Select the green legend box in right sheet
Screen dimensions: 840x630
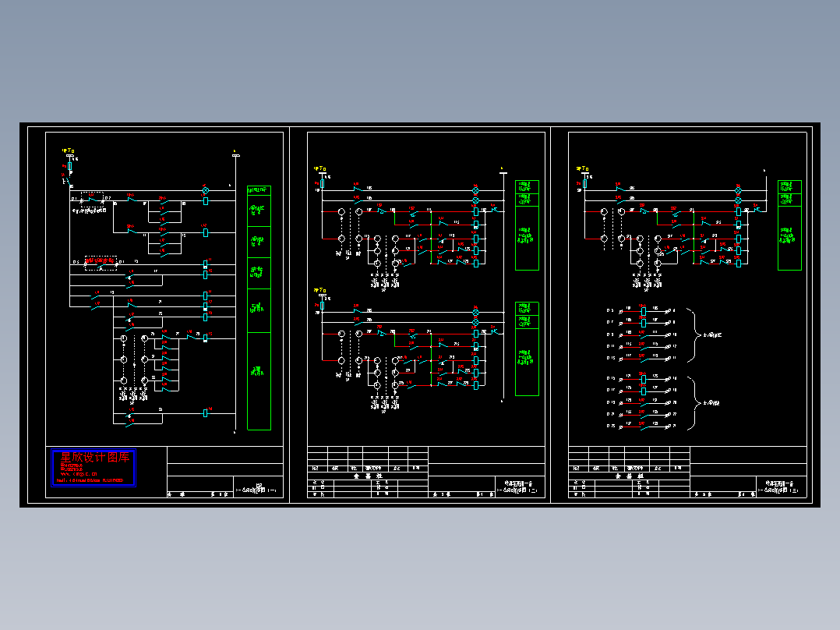tap(789, 225)
